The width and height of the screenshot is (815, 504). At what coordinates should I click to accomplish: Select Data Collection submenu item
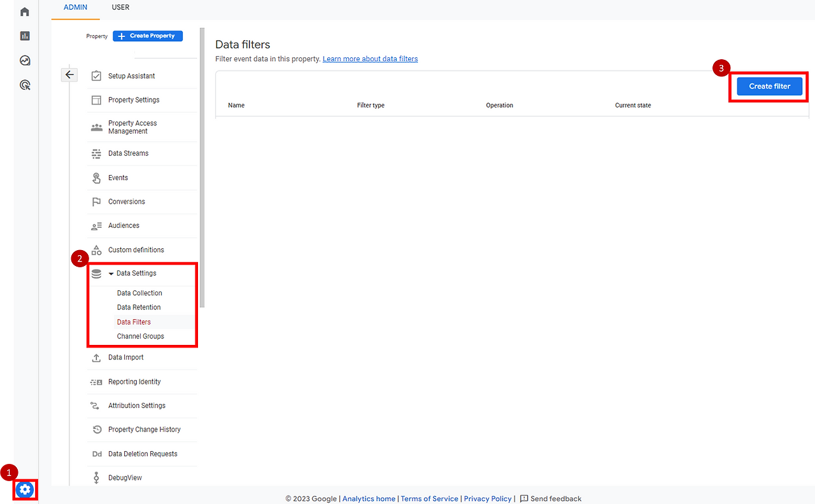[x=139, y=293]
